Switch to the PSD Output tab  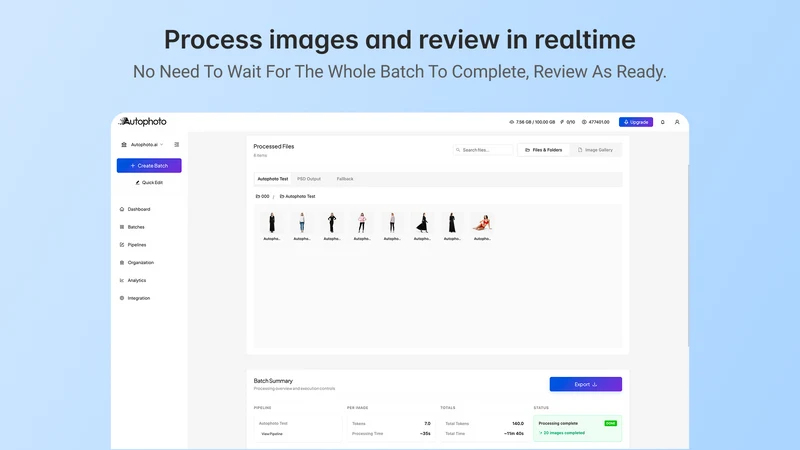point(309,179)
